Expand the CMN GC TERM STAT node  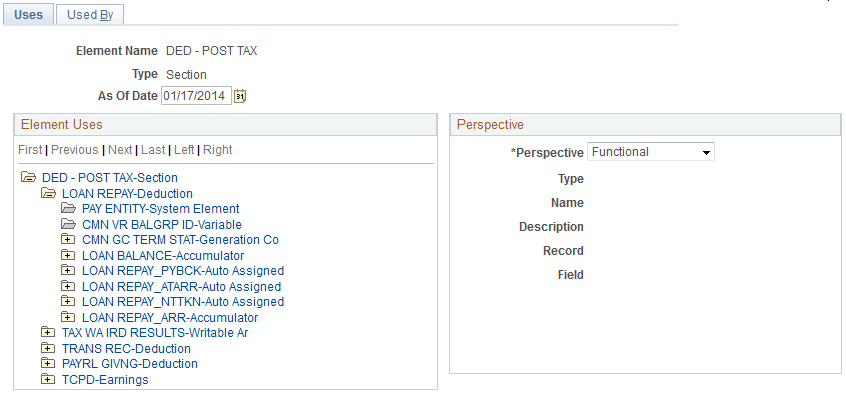pyautogui.click(x=67, y=239)
